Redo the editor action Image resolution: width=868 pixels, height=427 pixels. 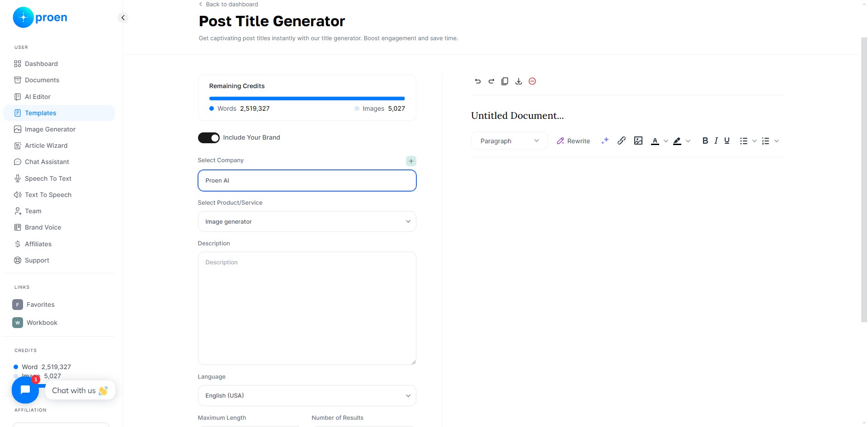pyautogui.click(x=491, y=81)
